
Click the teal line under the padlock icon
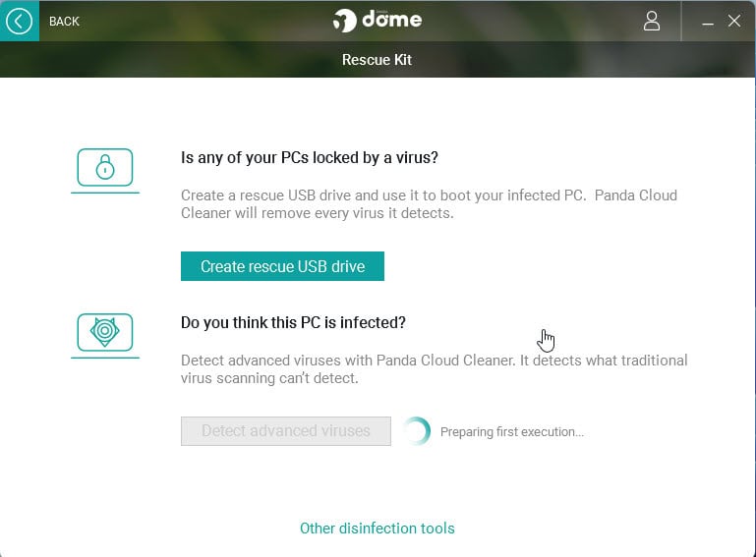coord(105,193)
